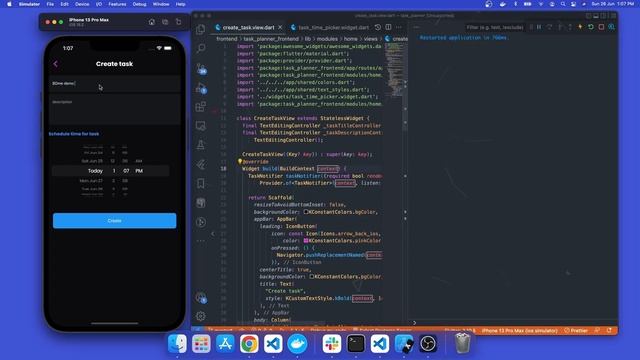The image size is (640, 360).
Task: Click line number 18 in the gutter
Action: (223, 169)
